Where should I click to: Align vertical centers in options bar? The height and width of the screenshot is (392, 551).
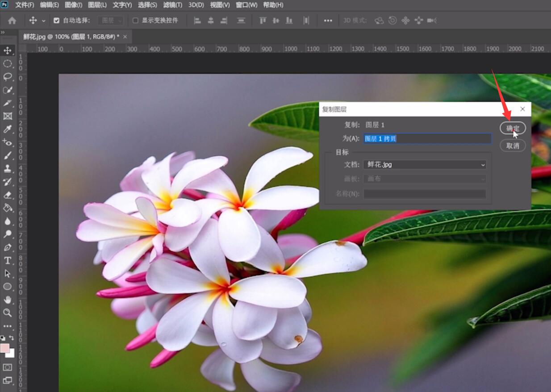coord(276,21)
